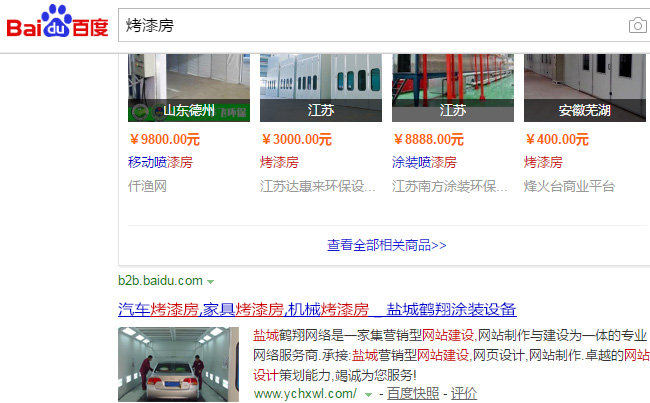
Task: Open camera image search icon
Action: 638,25
